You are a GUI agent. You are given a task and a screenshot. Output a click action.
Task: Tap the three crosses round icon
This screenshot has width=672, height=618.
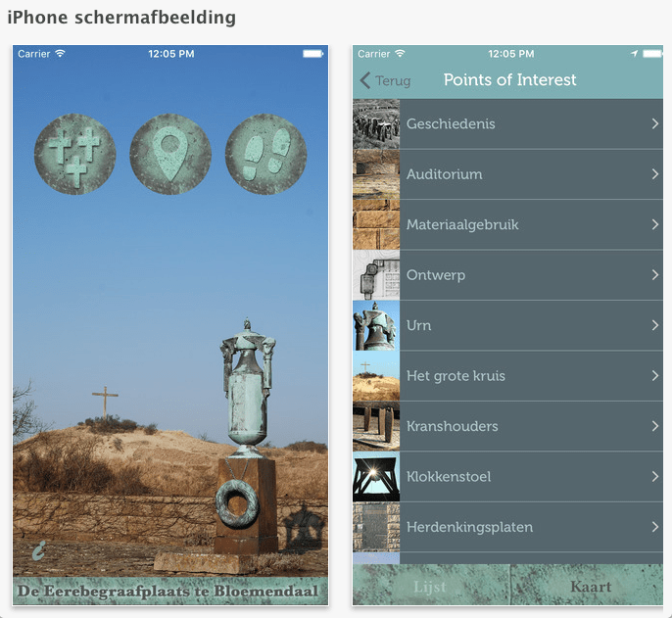[x=75, y=155]
